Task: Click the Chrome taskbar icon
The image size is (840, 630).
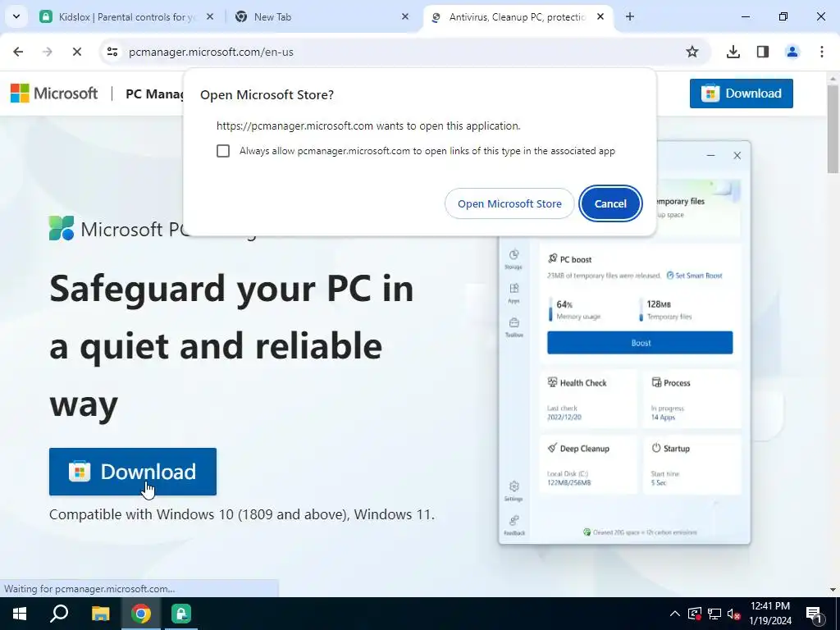Action: (141, 614)
